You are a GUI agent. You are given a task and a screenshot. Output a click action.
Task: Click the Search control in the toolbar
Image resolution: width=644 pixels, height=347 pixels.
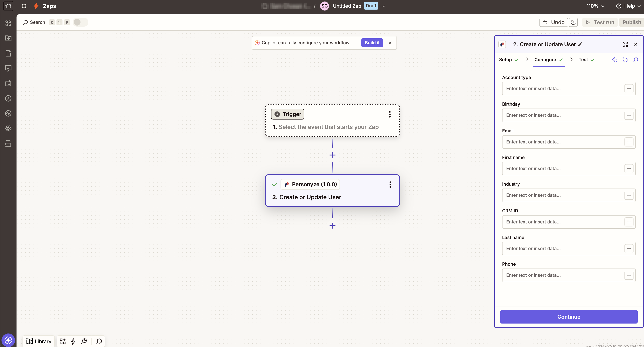[34, 22]
